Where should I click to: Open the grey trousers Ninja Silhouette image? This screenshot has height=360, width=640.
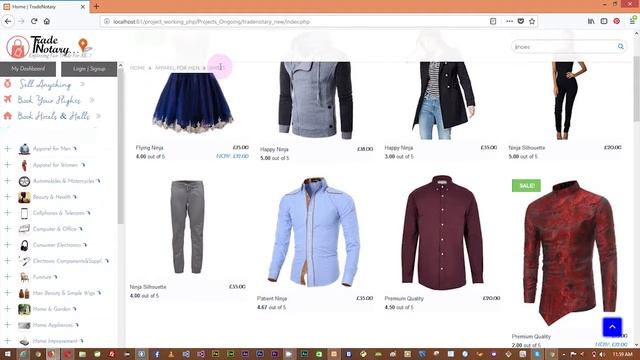[x=187, y=227]
